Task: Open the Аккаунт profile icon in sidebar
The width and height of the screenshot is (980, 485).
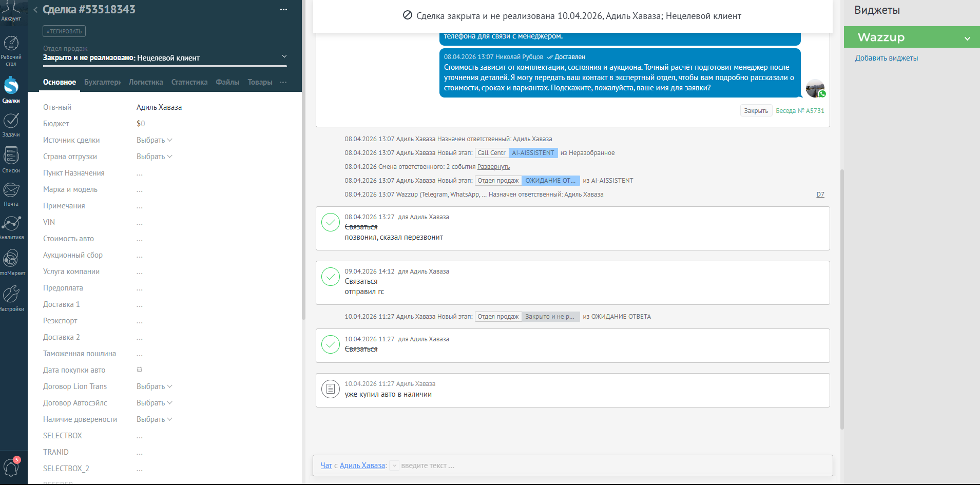Action: tap(11, 10)
